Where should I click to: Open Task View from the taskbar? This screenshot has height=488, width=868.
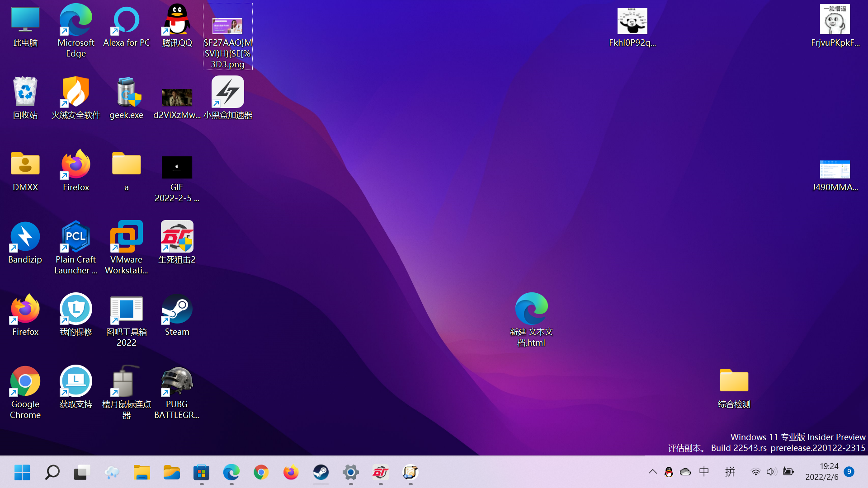point(82,472)
